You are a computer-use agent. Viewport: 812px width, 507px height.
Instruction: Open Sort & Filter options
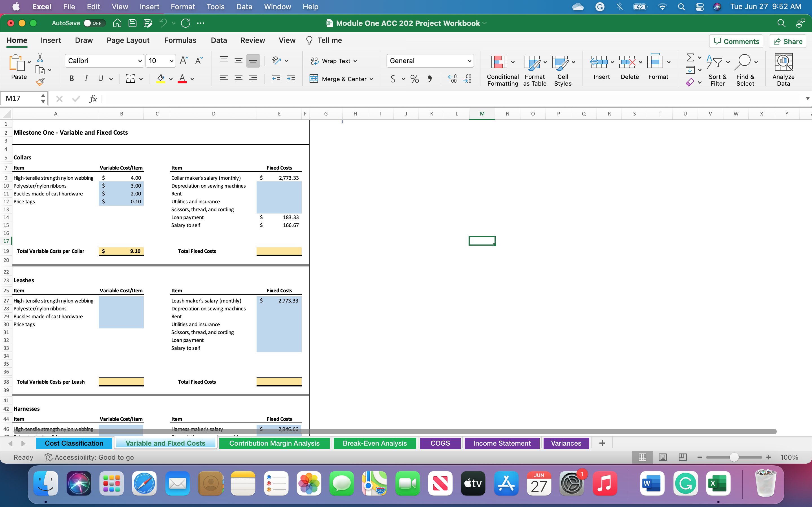[x=717, y=69]
